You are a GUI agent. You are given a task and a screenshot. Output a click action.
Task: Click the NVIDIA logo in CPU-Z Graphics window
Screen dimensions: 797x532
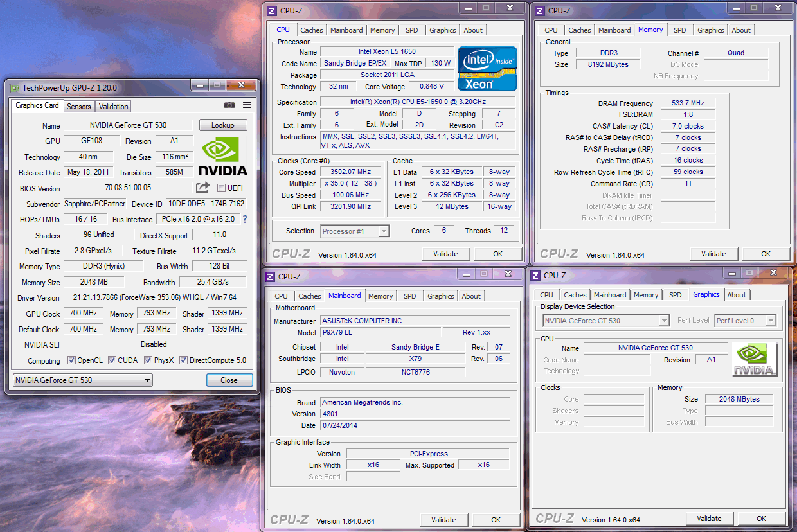755,360
